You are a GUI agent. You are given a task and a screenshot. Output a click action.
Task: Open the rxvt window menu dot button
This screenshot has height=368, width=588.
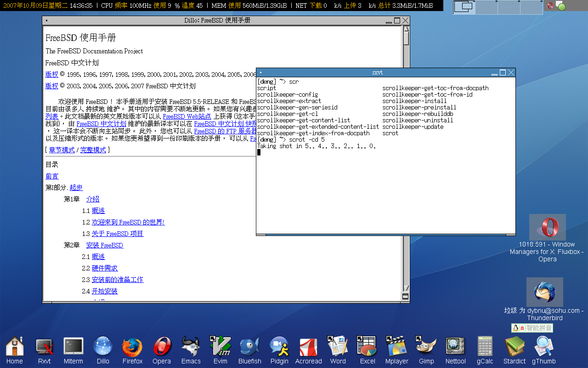[260, 73]
